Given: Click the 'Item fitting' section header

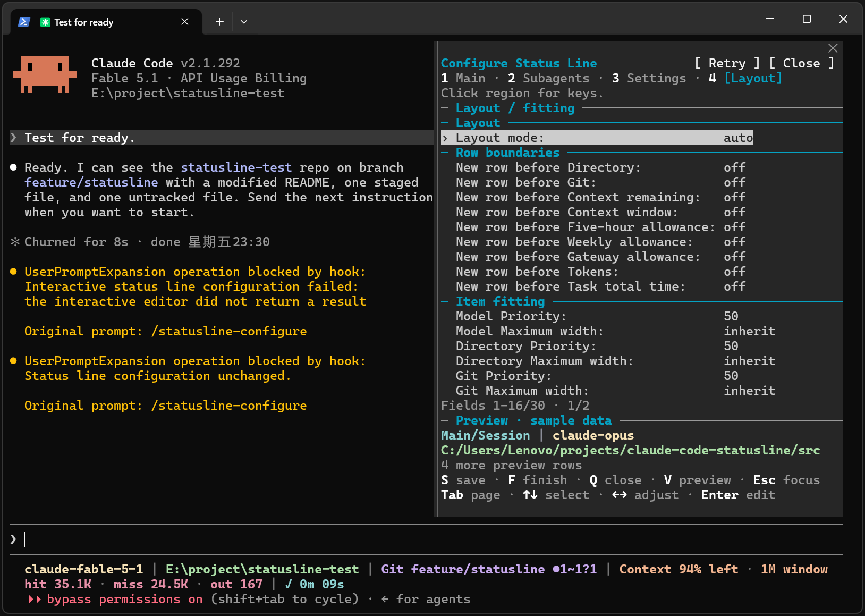Looking at the screenshot, I should (501, 301).
